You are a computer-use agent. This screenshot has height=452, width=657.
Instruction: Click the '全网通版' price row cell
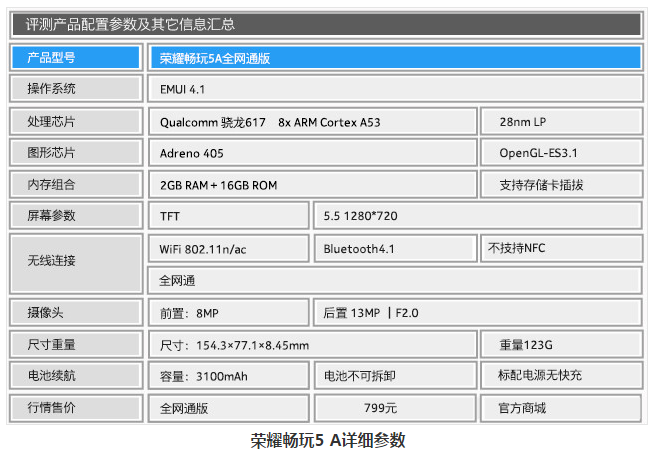tap(228, 408)
